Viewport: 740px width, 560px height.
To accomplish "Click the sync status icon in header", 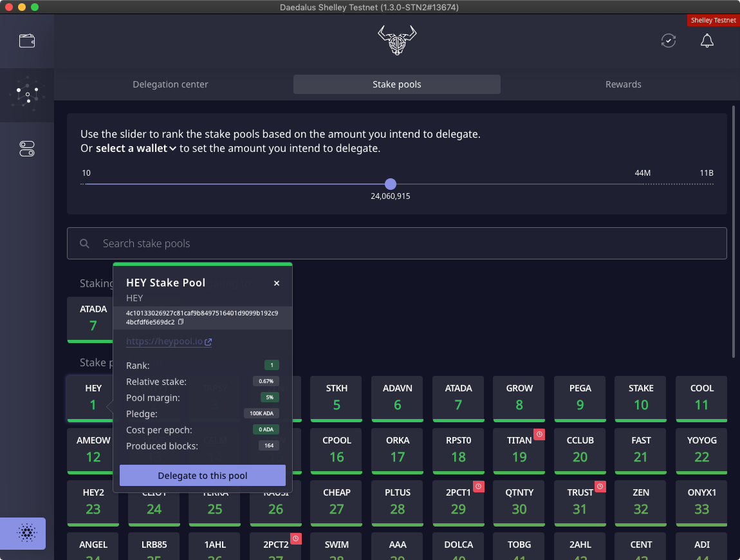I will pyautogui.click(x=669, y=41).
